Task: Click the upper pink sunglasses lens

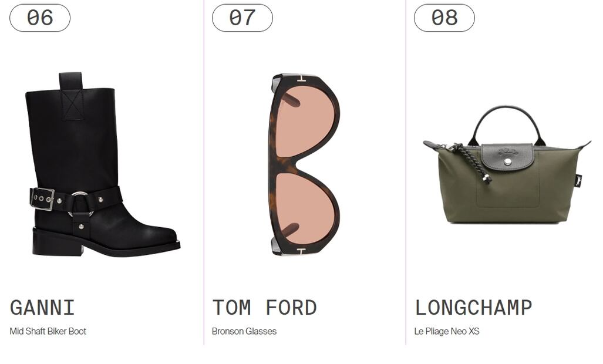Action: [306, 121]
